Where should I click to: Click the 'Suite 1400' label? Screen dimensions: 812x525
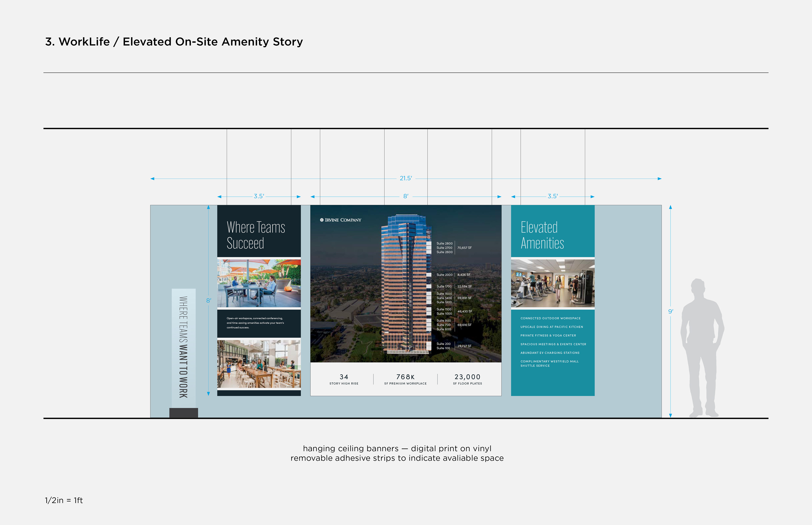point(444,298)
